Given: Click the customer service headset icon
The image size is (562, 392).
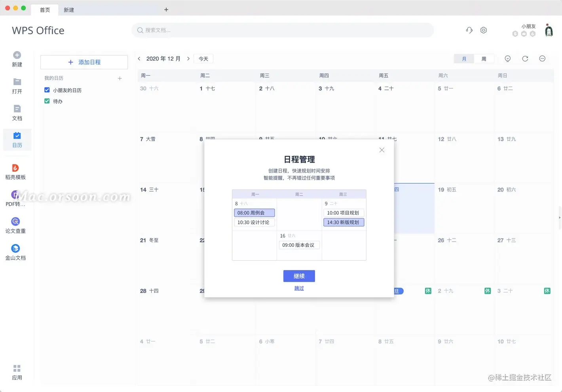Looking at the screenshot, I should click(x=469, y=30).
